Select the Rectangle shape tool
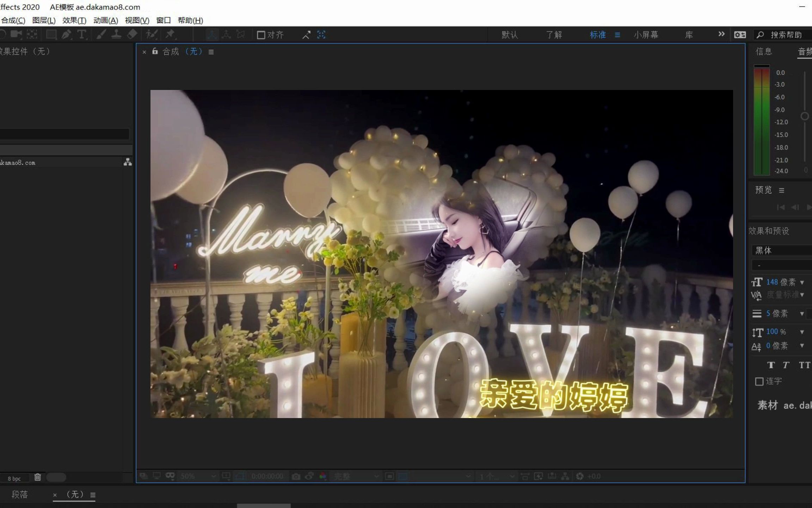Image resolution: width=812 pixels, height=508 pixels. click(51, 34)
